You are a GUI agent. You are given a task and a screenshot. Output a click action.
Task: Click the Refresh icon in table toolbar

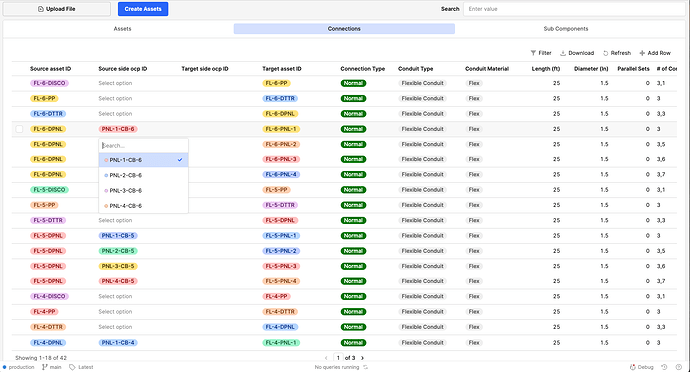(606, 53)
